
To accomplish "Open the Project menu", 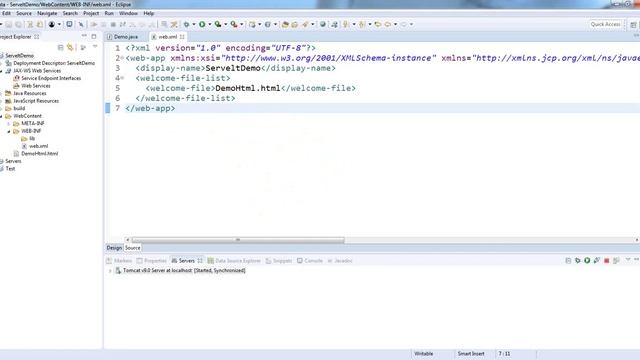I will [91, 13].
